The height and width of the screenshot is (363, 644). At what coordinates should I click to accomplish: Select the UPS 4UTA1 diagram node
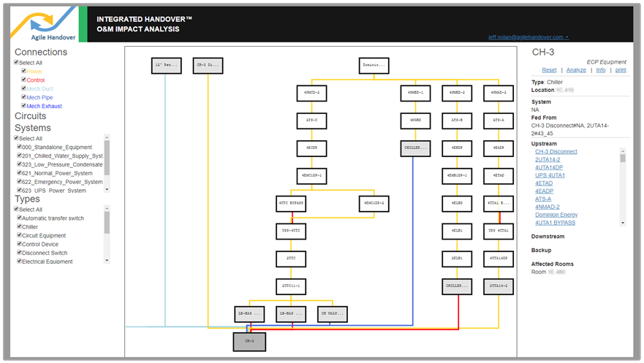[499, 232]
